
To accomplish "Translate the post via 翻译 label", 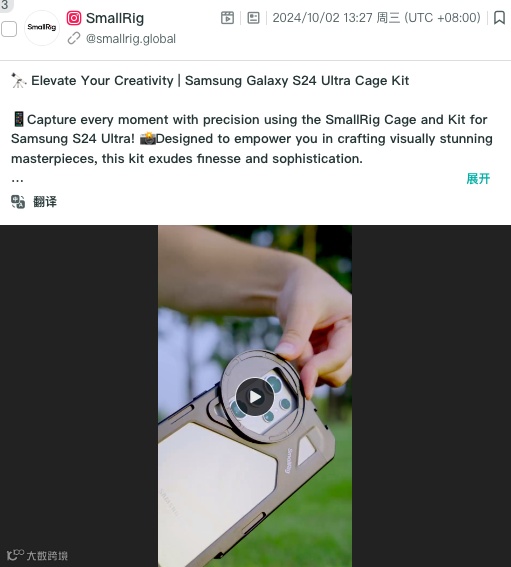I will click(45, 202).
